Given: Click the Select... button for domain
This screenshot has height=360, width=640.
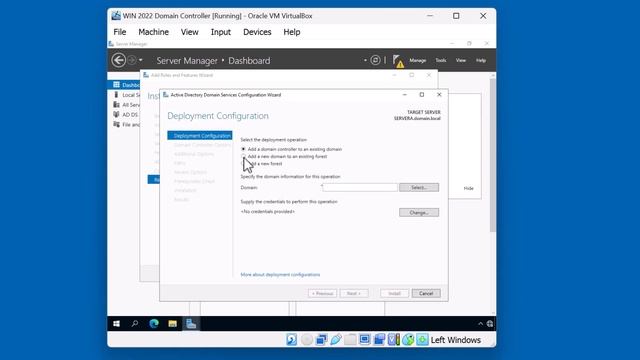Looking at the screenshot, I should click(x=419, y=187).
